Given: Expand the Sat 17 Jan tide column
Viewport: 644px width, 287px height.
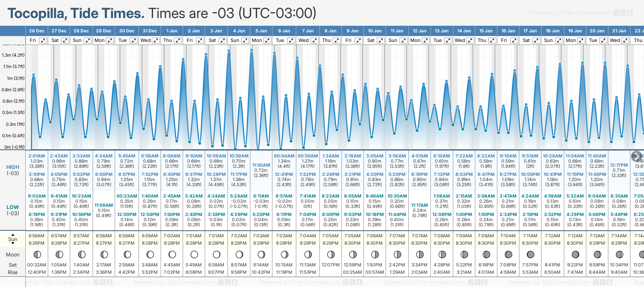Looking at the screenshot, I should coord(537,40).
